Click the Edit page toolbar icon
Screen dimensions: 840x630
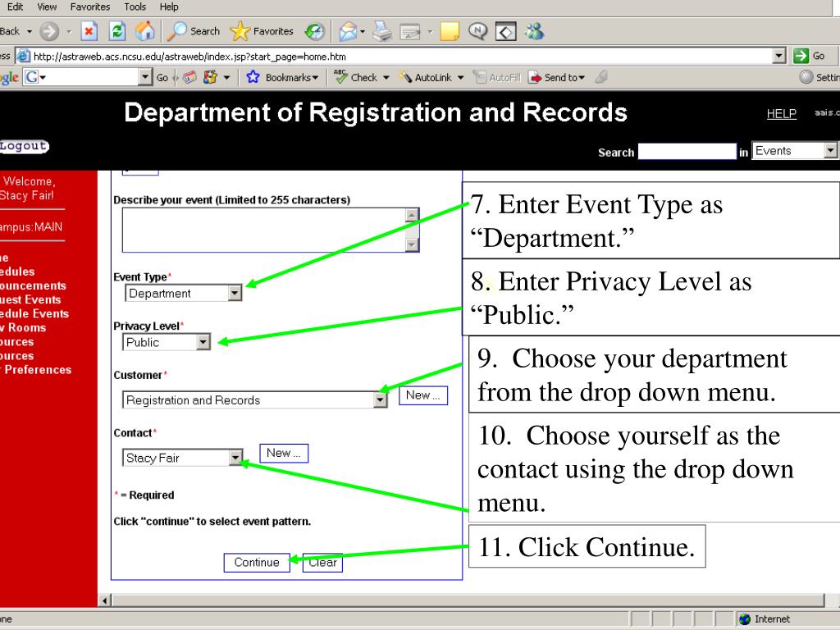coord(410,32)
